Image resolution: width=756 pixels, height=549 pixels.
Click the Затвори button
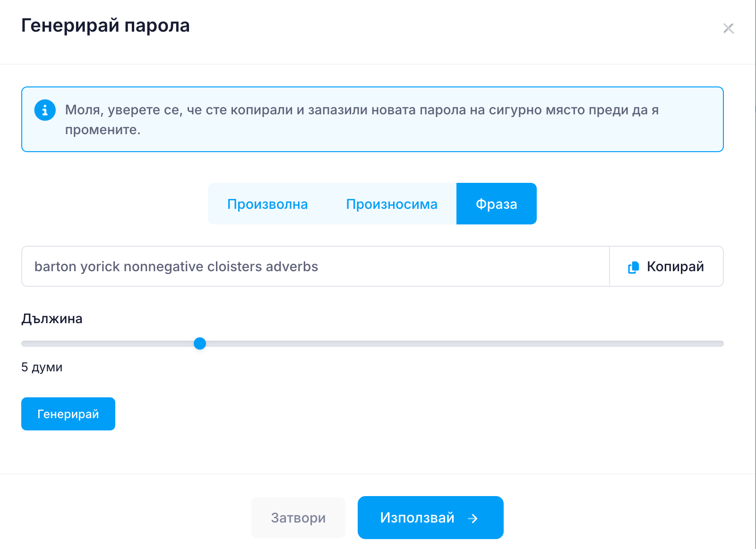298,517
